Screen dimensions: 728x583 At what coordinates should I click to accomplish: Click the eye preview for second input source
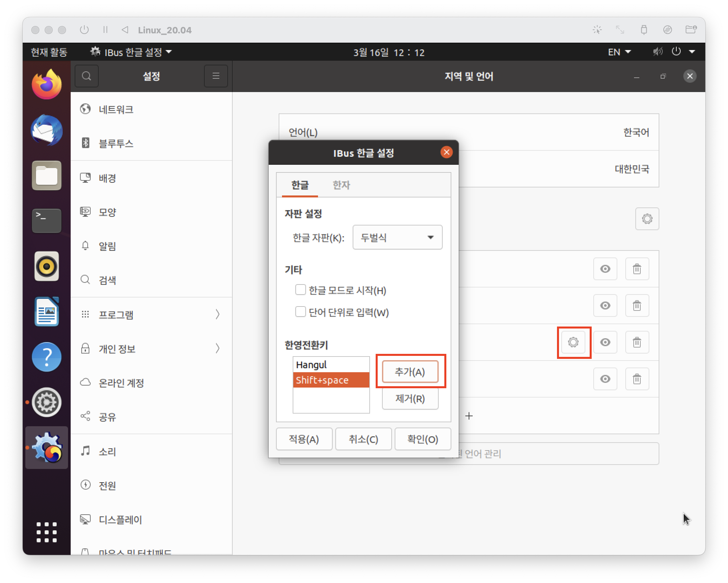pos(605,306)
